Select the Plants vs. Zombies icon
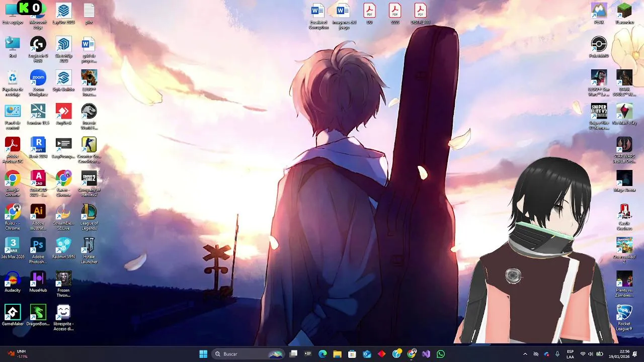644x362 pixels. coord(624,284)
